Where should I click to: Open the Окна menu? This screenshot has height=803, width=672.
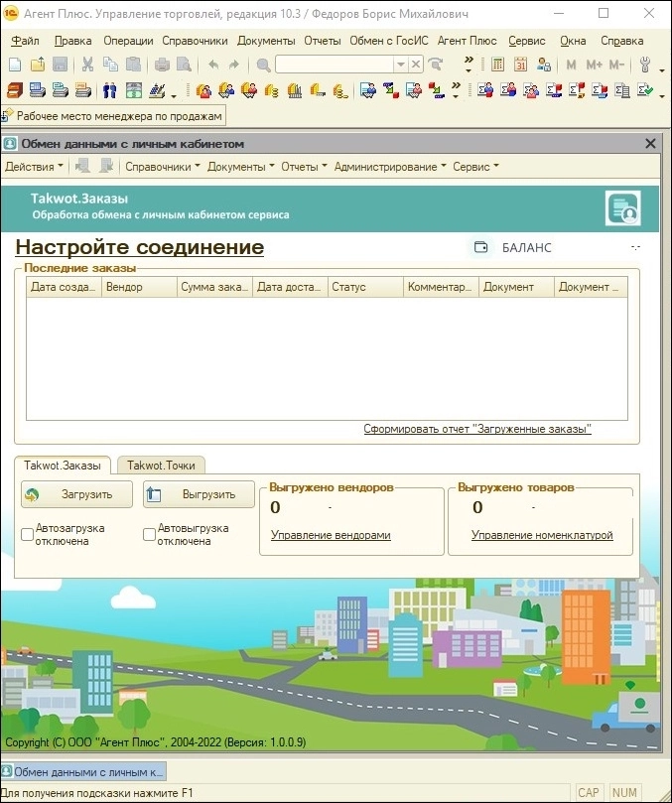pyautogui.click(x=573, y=41)
